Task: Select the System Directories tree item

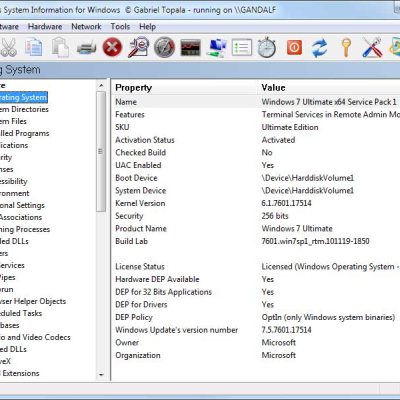Action: [x=24, y=109]
